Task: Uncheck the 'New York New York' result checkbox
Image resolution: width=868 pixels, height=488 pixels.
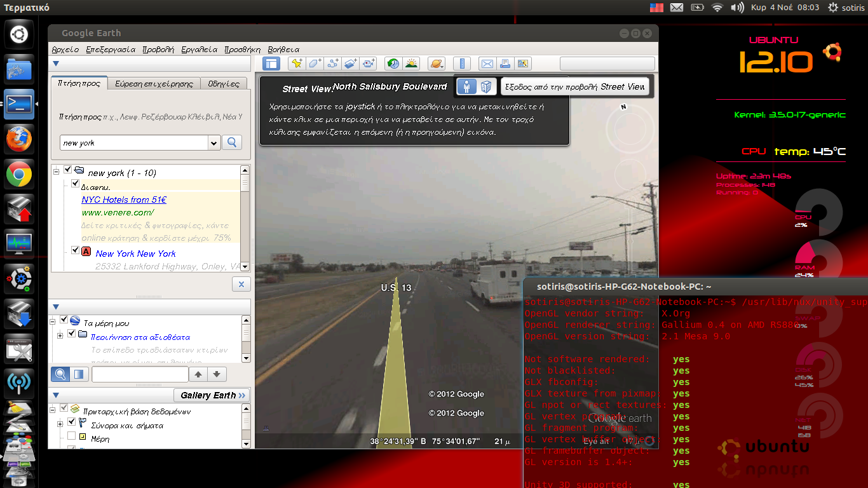Action: pyautogui.click(x=76, y=250)
